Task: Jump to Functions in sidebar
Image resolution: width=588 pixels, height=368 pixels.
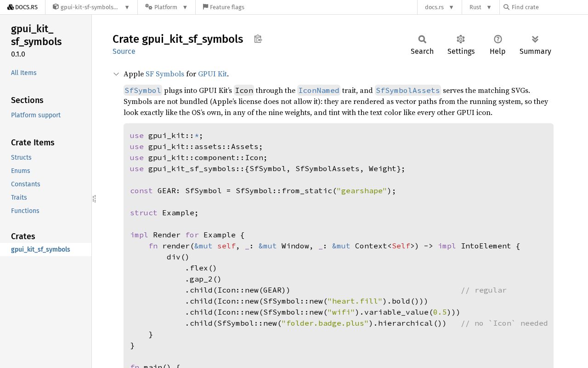Action: 25,211
